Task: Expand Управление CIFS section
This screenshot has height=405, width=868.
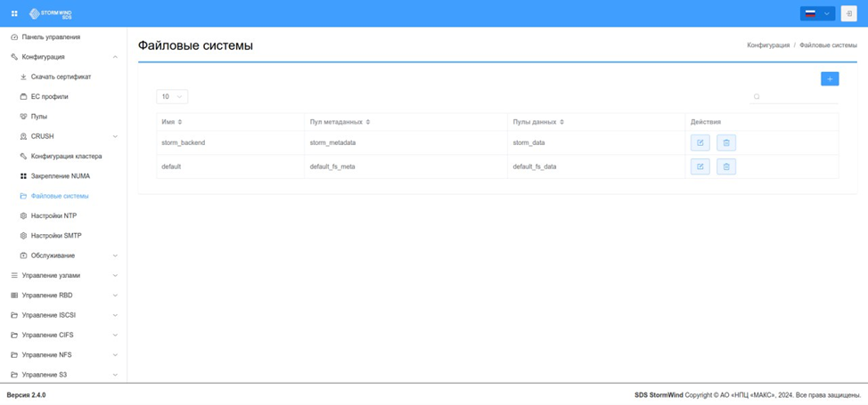Action: pyautogui.click(x=63, y=335)
